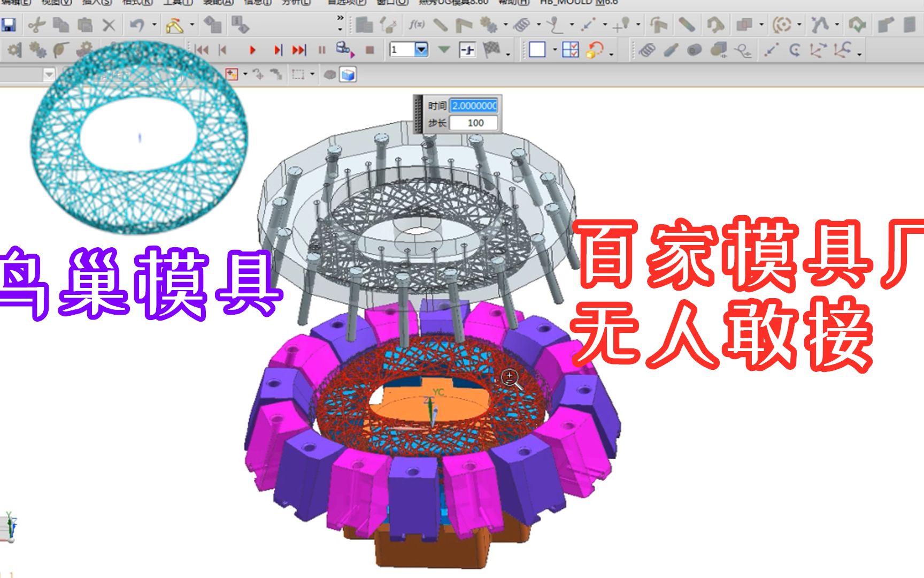Viewport: 924px width, 578px height.
Task: Click the play forward button
Action: point(252,49)
